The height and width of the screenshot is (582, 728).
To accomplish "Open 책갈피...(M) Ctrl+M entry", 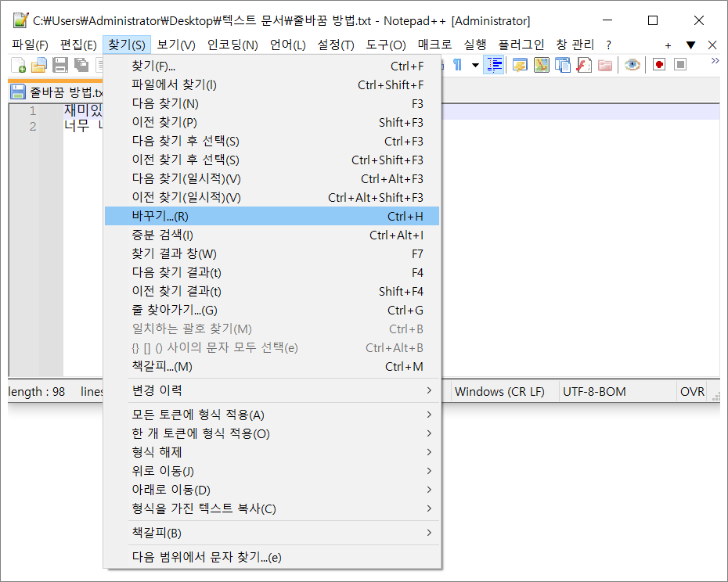I will (272, 366).
